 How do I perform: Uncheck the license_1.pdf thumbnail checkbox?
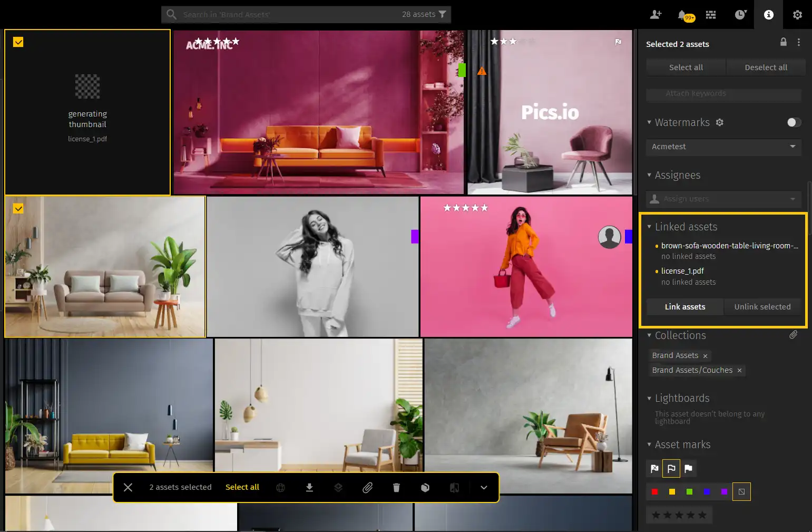pyautogui.click(x=18, y=42)
